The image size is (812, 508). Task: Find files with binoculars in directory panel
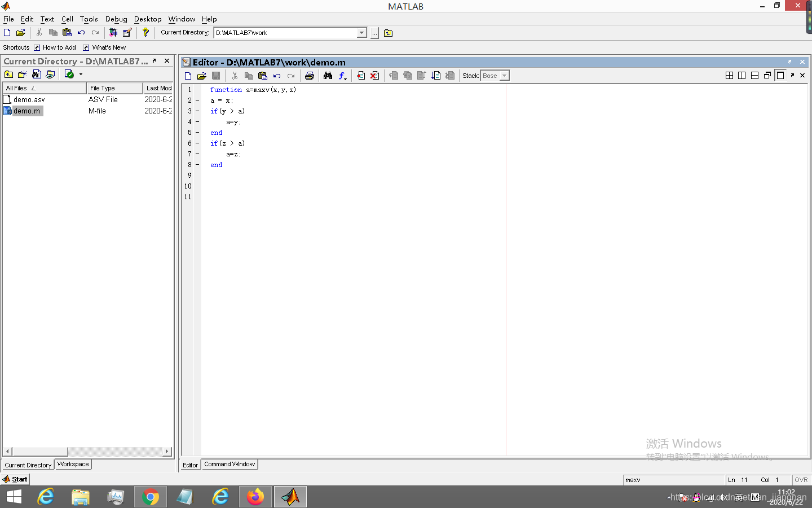pos(37,75)
